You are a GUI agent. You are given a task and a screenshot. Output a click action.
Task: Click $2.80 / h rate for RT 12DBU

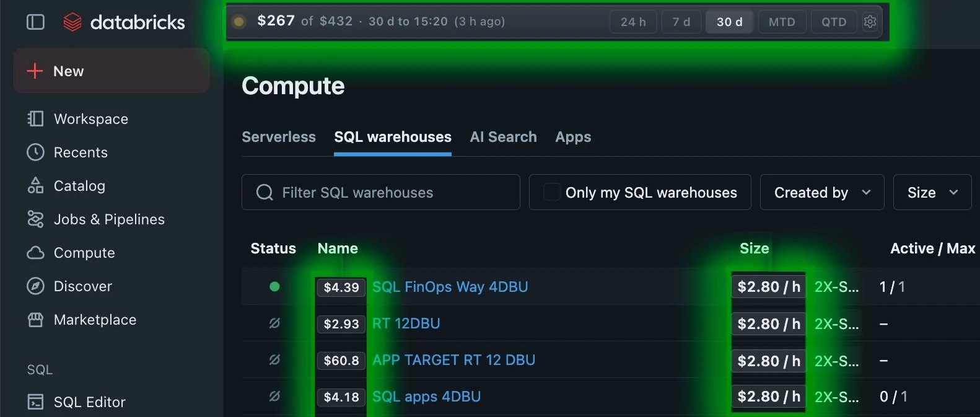tap(769, 324)
